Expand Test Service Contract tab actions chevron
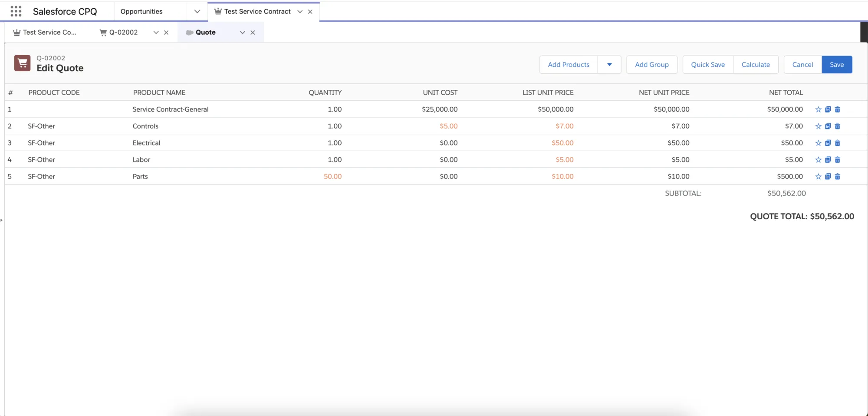868x416 pixels. [x=300, y=12]
